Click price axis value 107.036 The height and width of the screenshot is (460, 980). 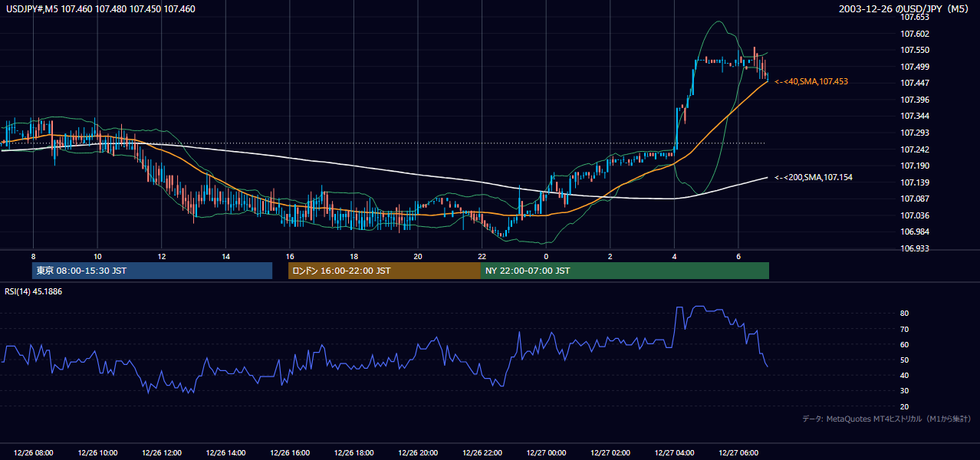coord(914,215)
